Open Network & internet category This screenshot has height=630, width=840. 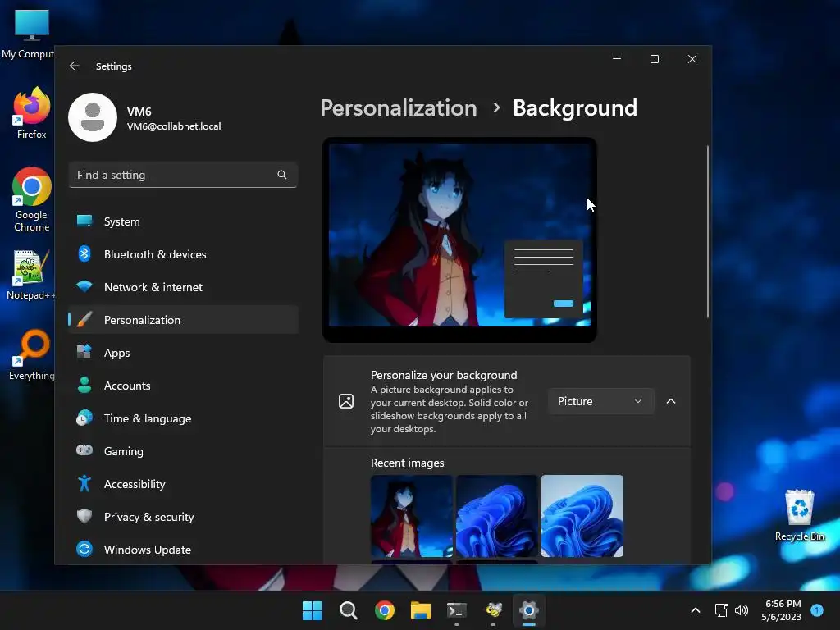click(183, 287)
